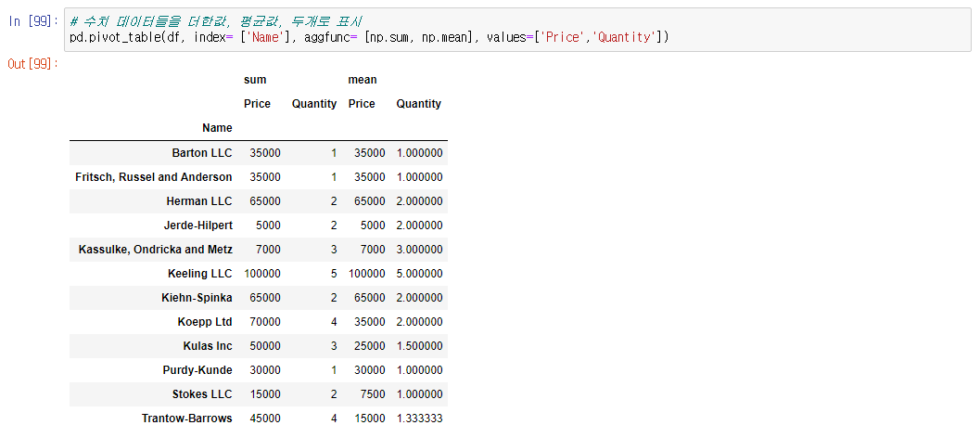The image size is (980, 438).
Task: Click Kulas Inc mean Price 25000
Action: (x=370, y=346)
